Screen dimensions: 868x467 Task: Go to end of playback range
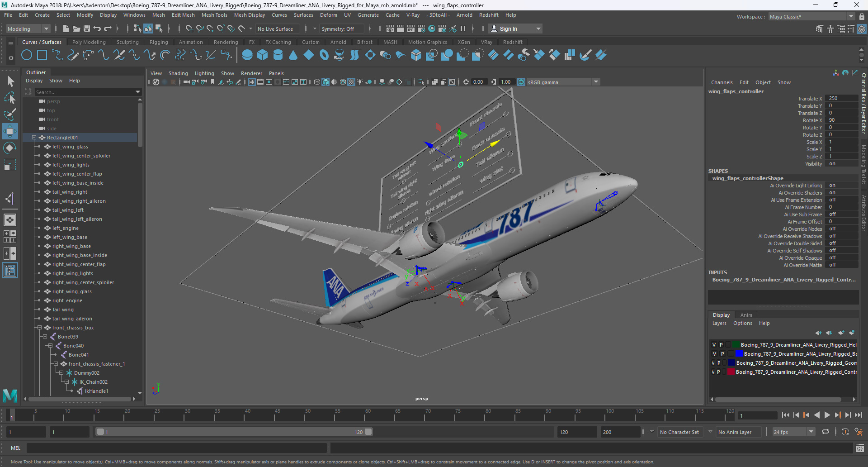(859, 415)
